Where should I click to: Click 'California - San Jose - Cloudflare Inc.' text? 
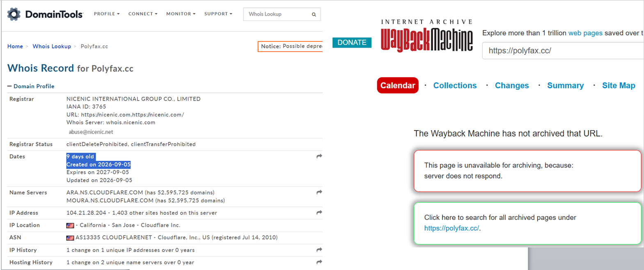pyautogui.click(x=130, y=225)
